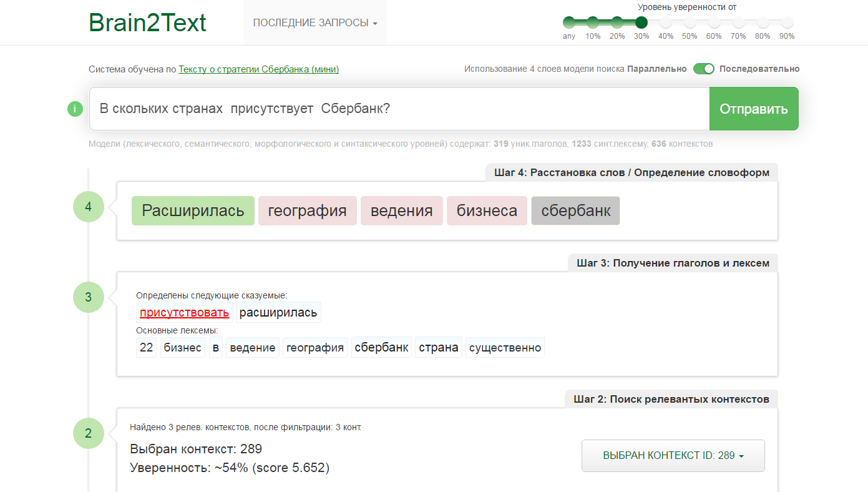Click the pink ведения word chip

[x=402, y=210]
